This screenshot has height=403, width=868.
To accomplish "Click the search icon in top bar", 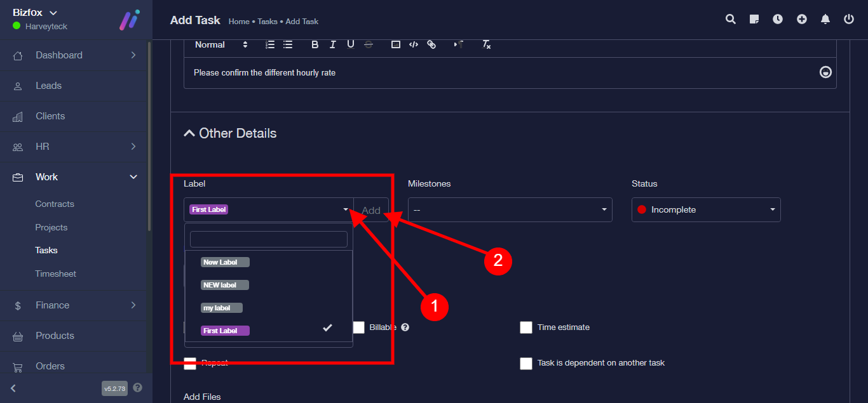I will (731, 19).
